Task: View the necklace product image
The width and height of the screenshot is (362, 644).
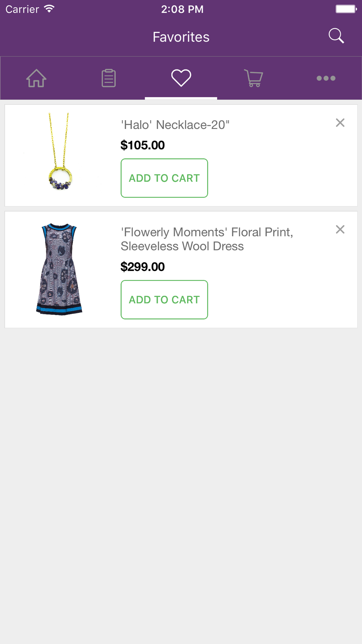Action: pos(60,151)
